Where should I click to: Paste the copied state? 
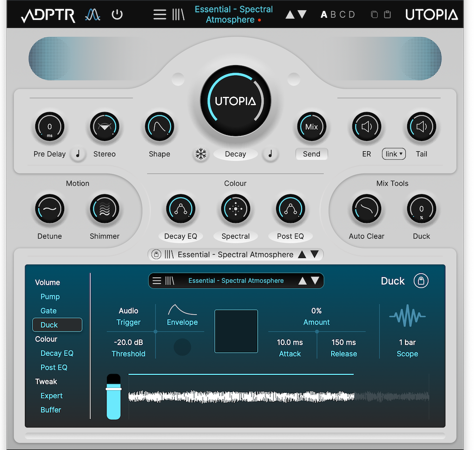click(x=387, y=14)
